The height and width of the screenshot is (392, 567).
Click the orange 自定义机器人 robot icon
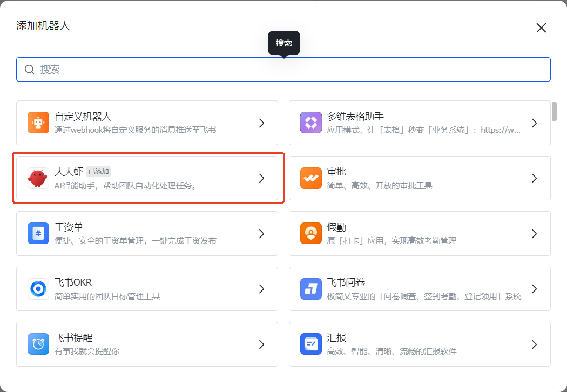pyautogui.click(x=38, y=123)
